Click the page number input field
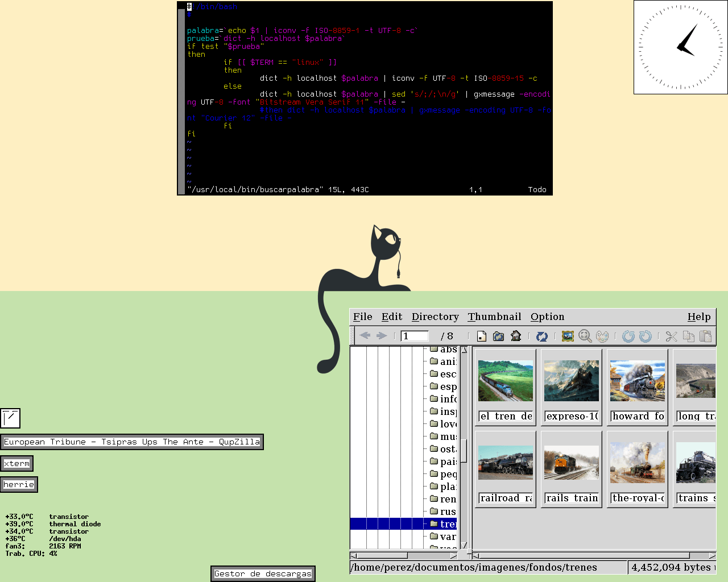The width and height of the screenshot is (728, 582). coord(415,336)
